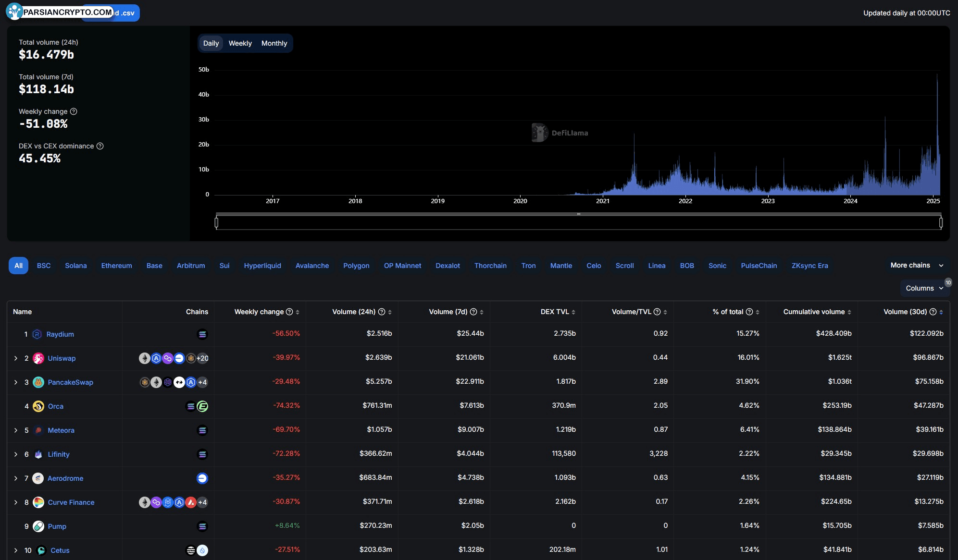Expand the Uniswap row
Image resolution: width=958 pixels, height=560 pixels.
16,358
